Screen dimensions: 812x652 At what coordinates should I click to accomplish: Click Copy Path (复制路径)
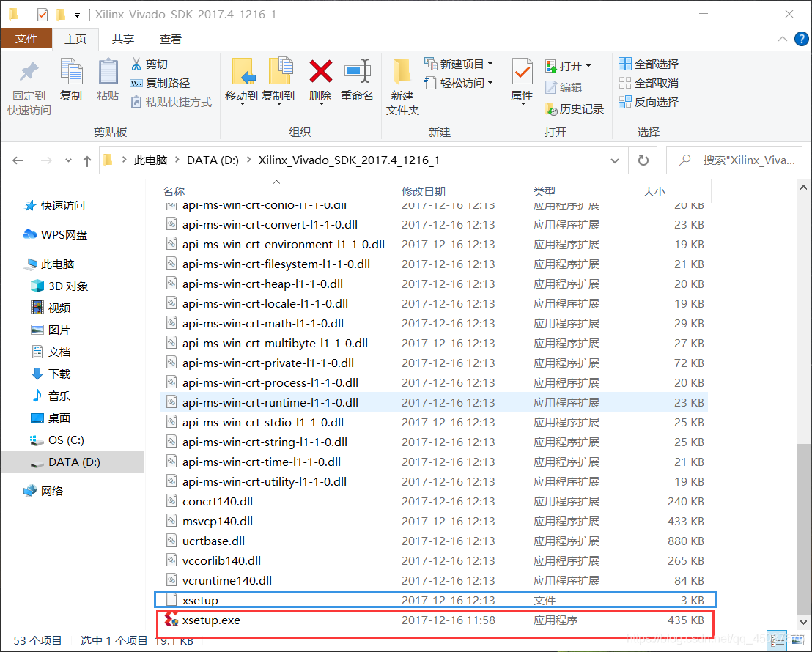pos(160,83)
